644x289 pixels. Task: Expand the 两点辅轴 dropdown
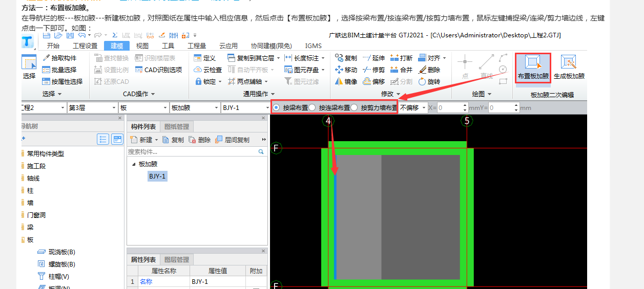266,82
